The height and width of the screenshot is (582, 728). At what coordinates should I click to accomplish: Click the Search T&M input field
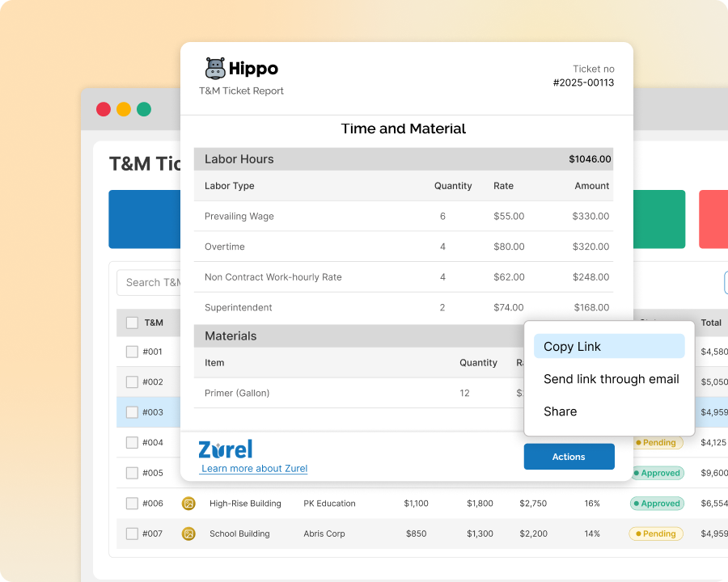149,282
